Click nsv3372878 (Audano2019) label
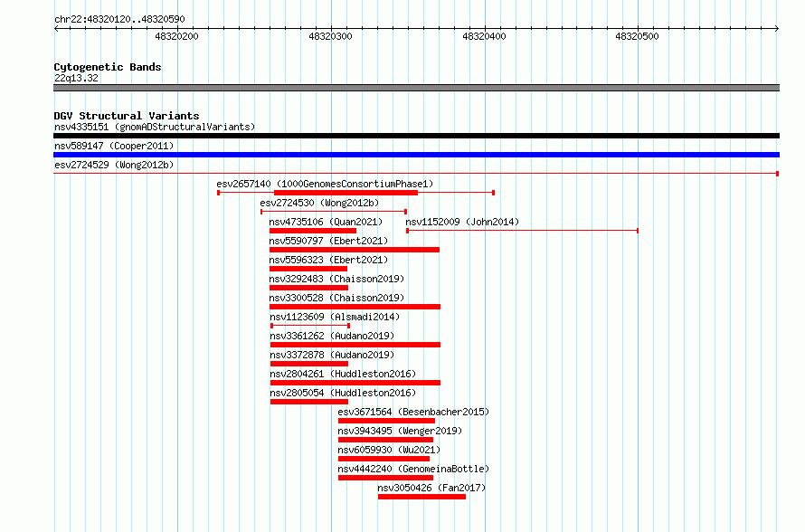This screenshot has height=532, width=805. tap(332, 355)
